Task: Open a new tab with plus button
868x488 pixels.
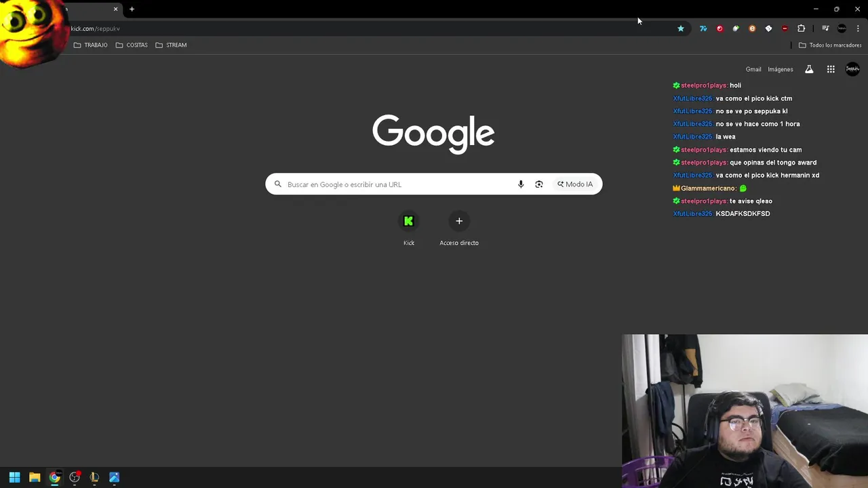Action: click(x=132, y=9)
